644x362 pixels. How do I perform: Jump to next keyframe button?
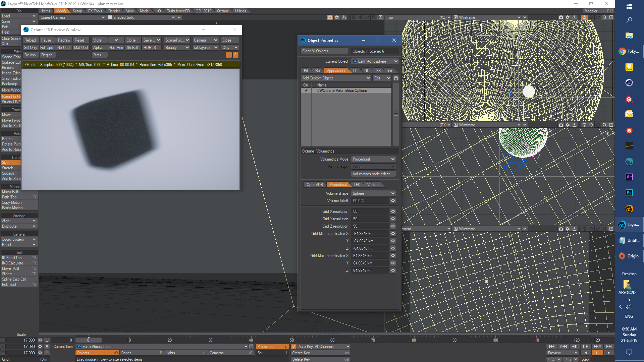click(x=597, y=347)
